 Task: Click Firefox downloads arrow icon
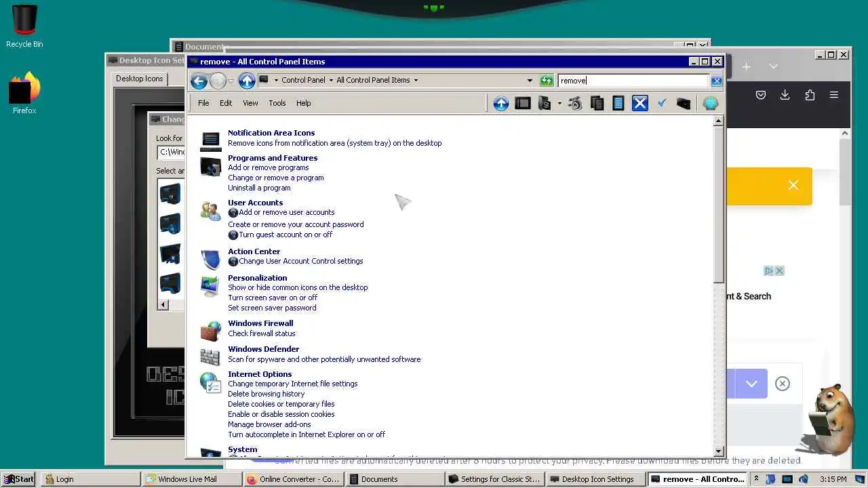coord(785,95)
